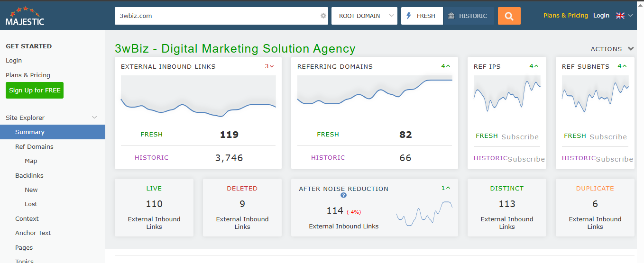Open the ACTIONS dropdown
644x263 pixels.
click(x=612, y=49)
